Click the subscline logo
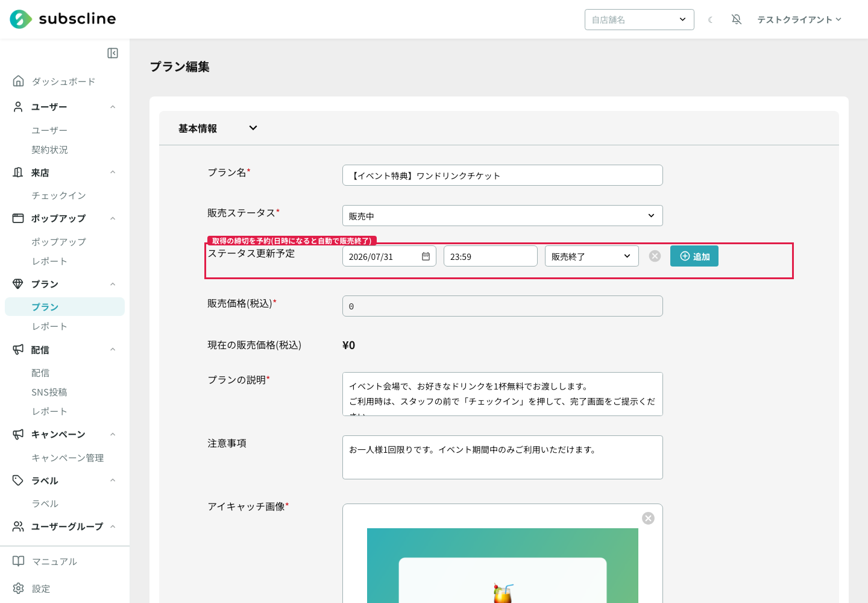Screen dimensions: 868x603 pos(63,19)
